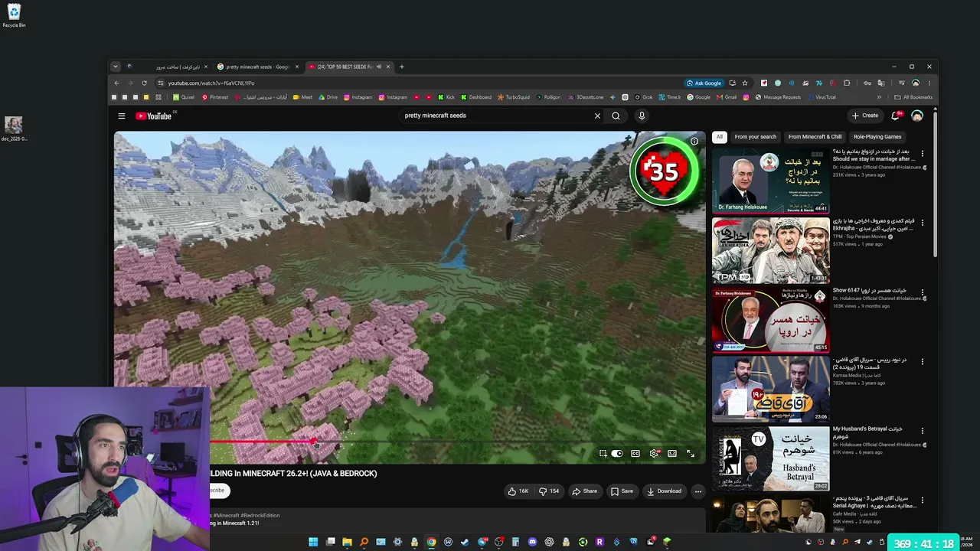Open the YouTube guide hamburger menu
Image resolution: width=980 pixels, height=551 pixels.
tap(121, 116)
